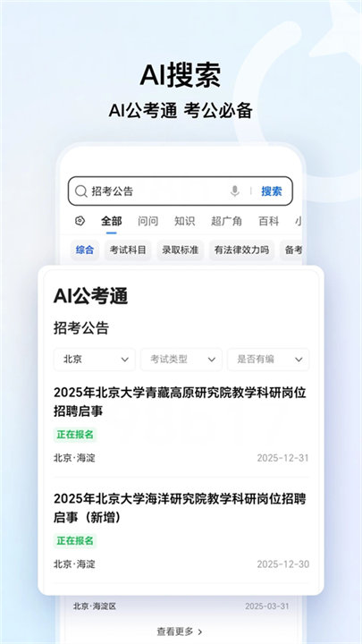Select the 综合 filter chip
The image size is (362, 644).
[85, 250]
